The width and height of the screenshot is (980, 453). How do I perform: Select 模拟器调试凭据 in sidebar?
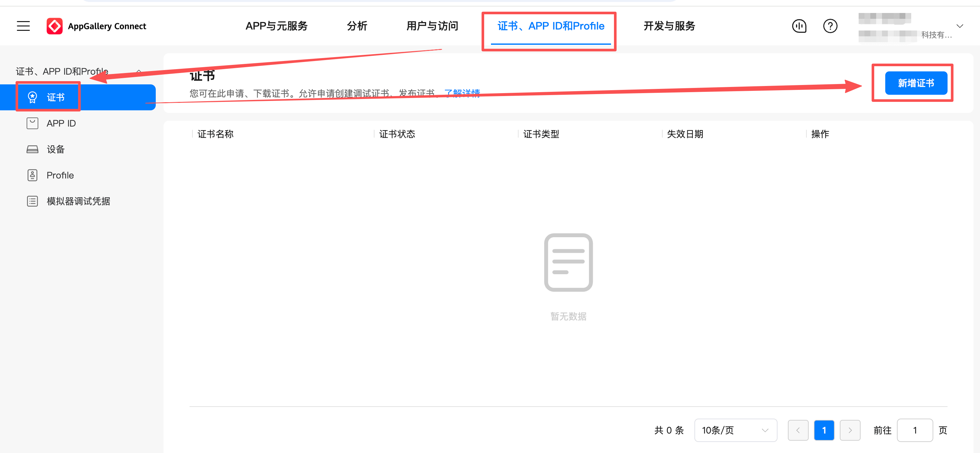pos(79,201)
